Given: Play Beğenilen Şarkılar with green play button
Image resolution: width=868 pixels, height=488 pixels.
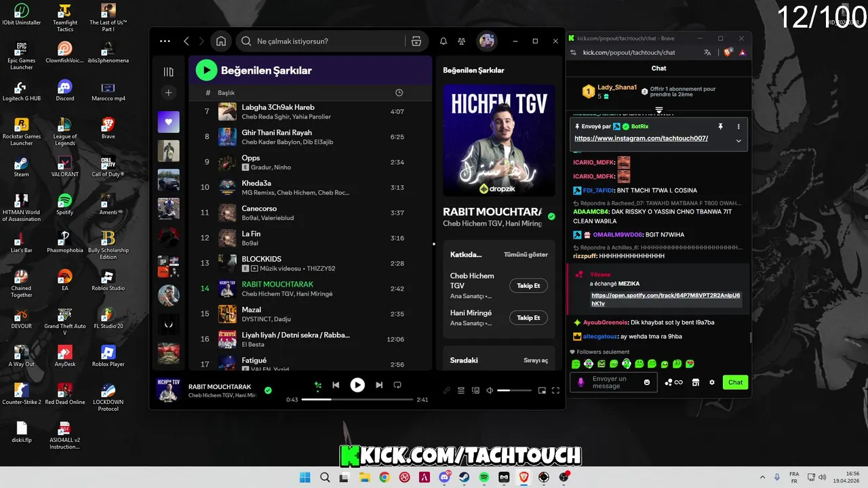Looking at the screenshot, I should pyautogui.click(x=206, y=70).
